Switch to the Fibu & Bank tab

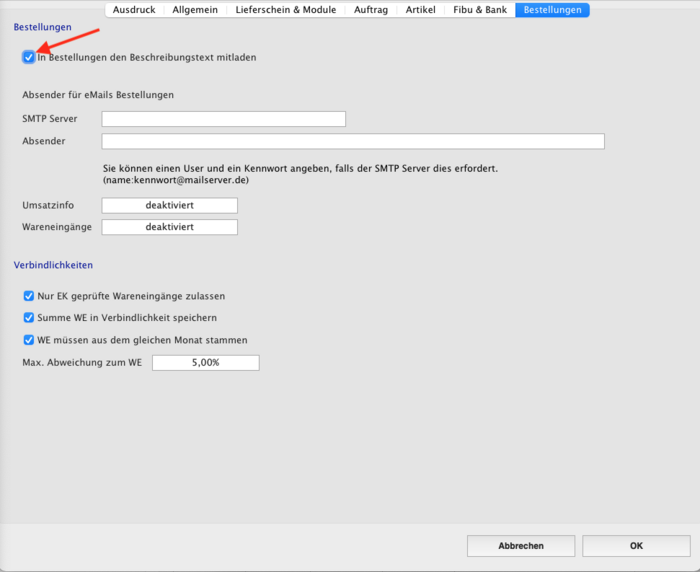[x=479, y=10]
